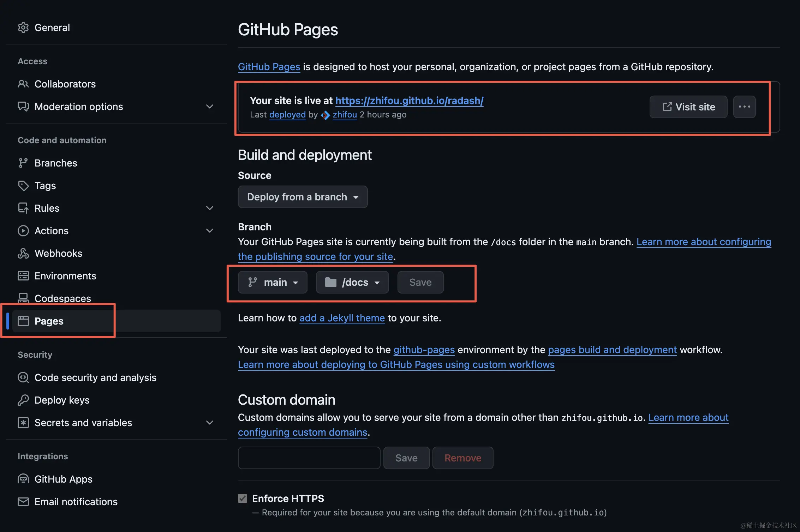Screen dimensions: 800x532
Task: Expand the Secrets and variables section
Action: 210,423
